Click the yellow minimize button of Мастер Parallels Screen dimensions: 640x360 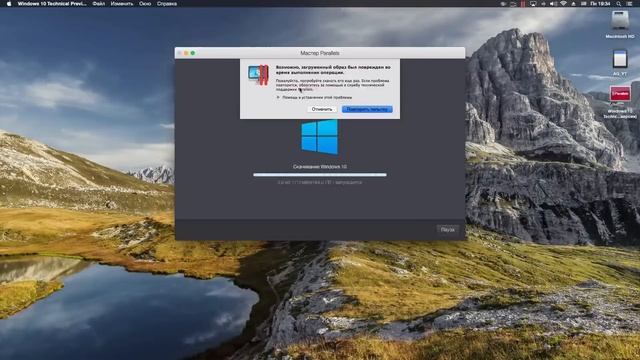coord(186,53)
